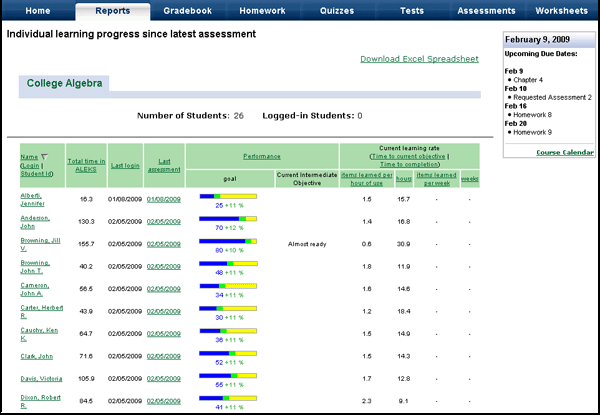The width and height of the screenshot is (600, 415).
Task: Open student Cauchy, Ken K.
Action: [x=39, y=334]
